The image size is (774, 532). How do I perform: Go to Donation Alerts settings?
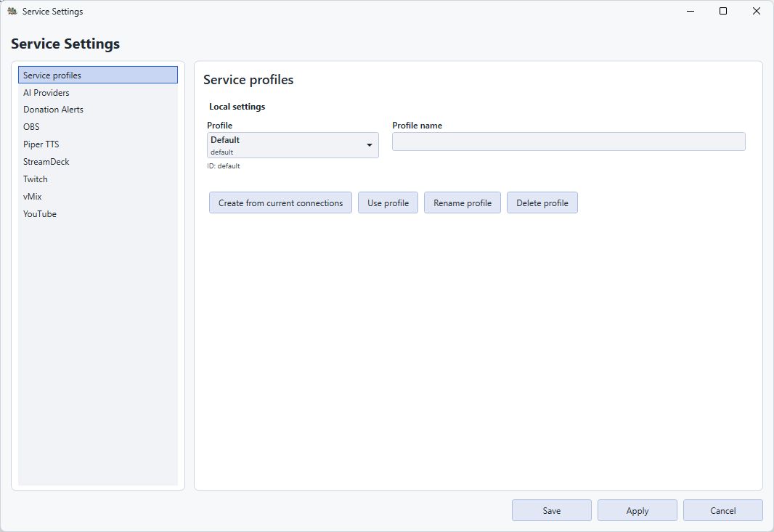(98, 110)
